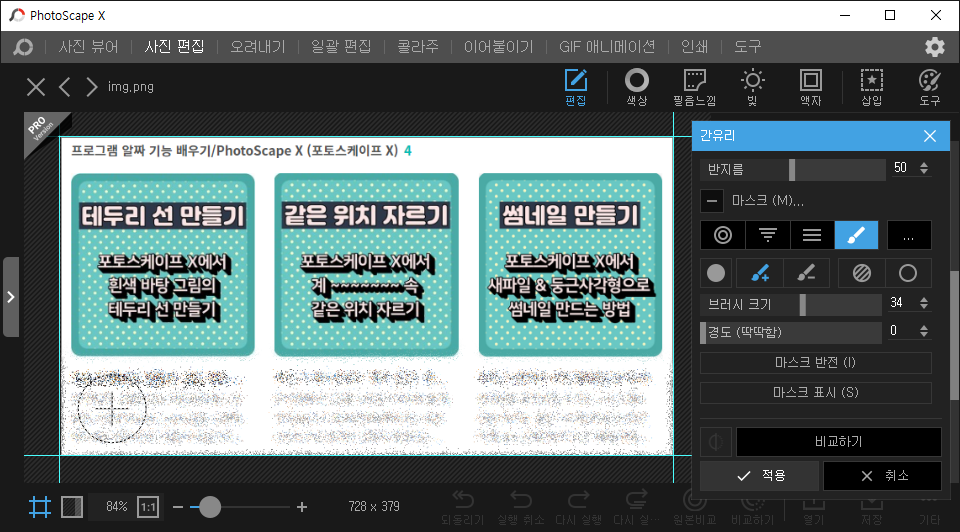Click the 열기 open file icon
Image resolution: width=960 pixels, height=532 pixels.
814,508
